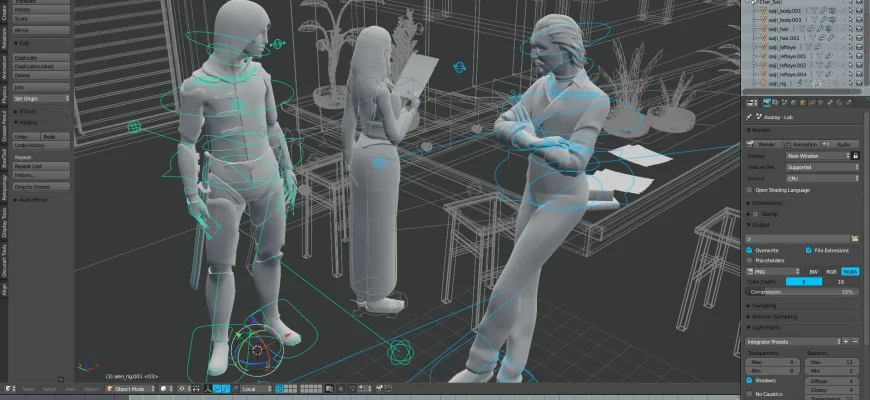
Task: Open the output folder browser icon
Action: (x=854, y=238)
